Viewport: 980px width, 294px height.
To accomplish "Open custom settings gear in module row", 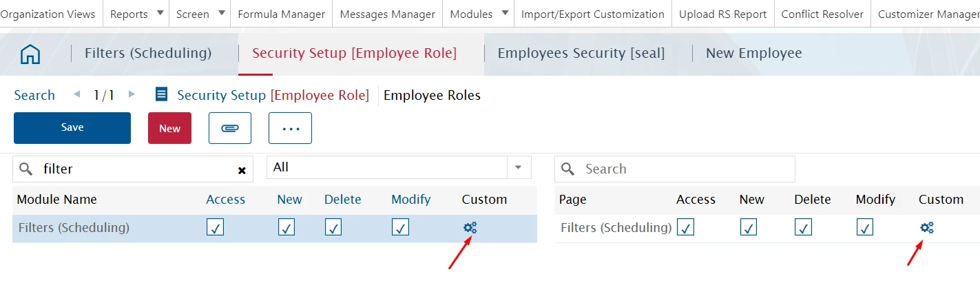I will click(x=470, y=228).
